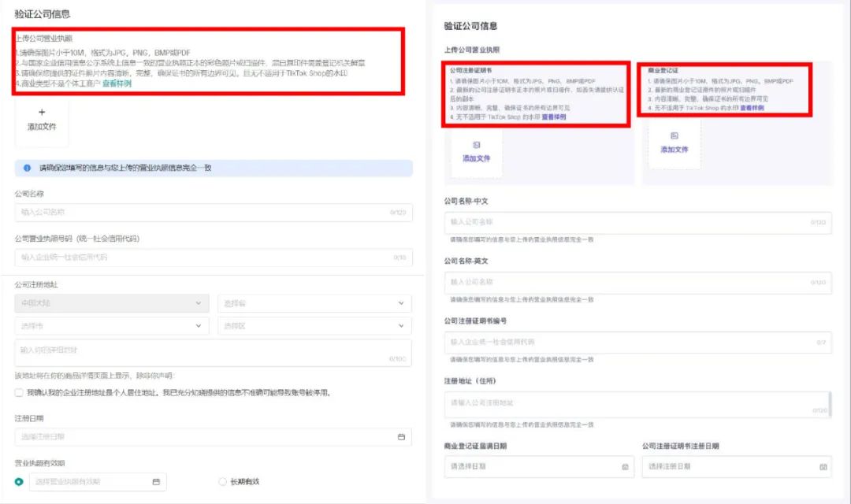Click 查看样例 link in left upload instructions
The width and height of the screenshot is (851, 504).
point(114,83)
